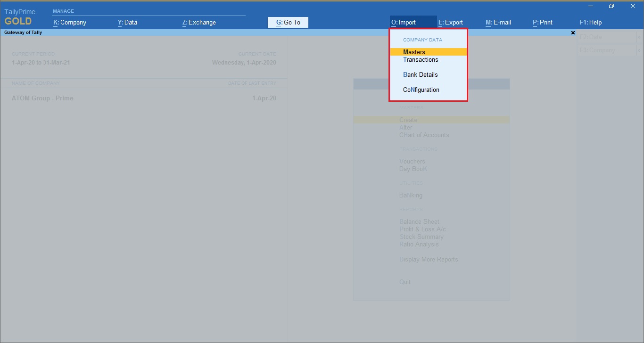Image resolution: width=644 pixels, height=343 pixels.
Task: Click the 1-Apr-20 date of last entry
Action: point(264,98)
